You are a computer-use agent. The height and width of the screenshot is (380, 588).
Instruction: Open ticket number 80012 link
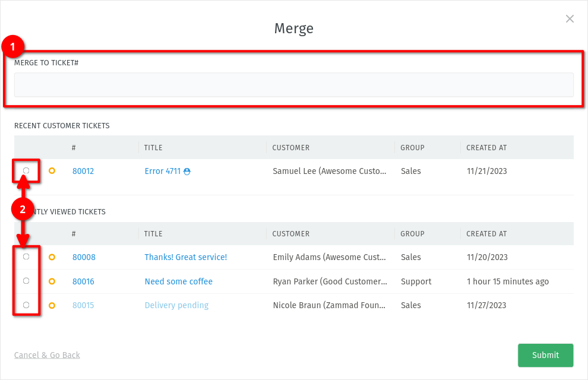pyautogui.click(x=83, y=171)
